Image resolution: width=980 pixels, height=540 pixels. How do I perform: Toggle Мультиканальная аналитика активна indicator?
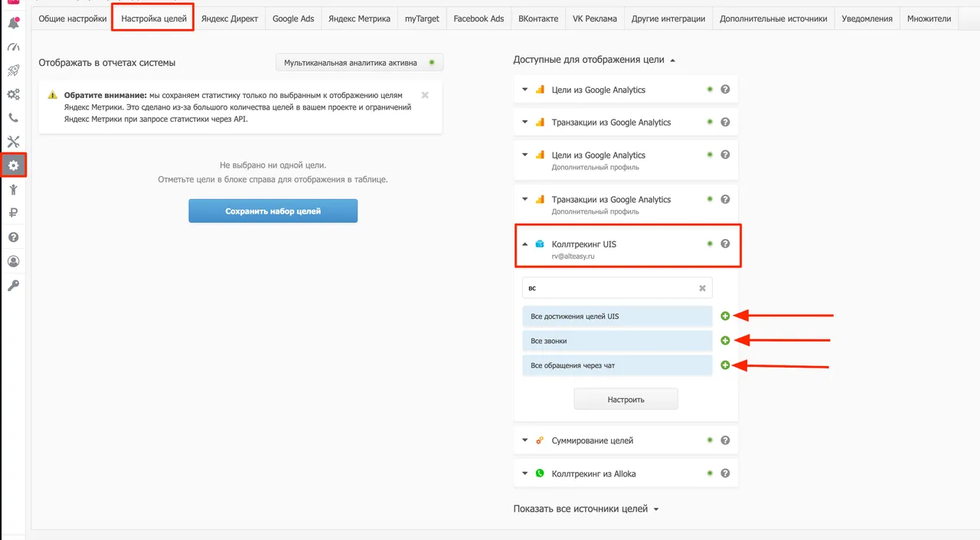click(x=432, y=62)
